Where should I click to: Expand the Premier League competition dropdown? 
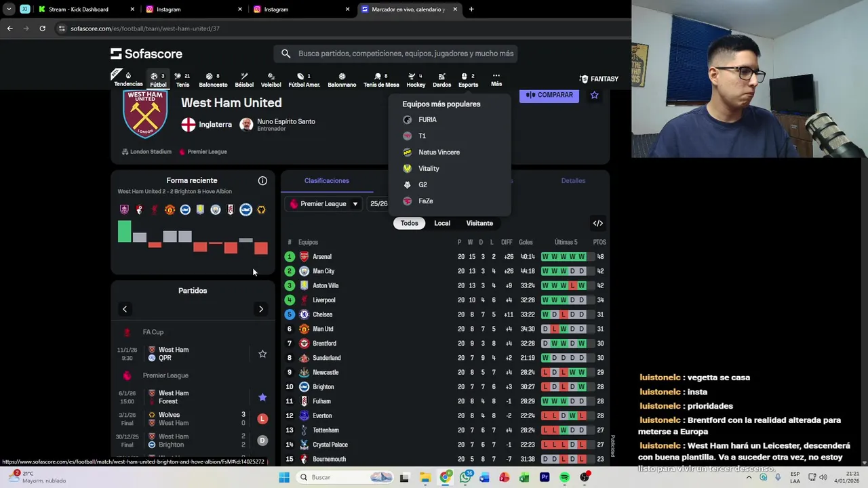pyautogui.click(x=324, y=204)
